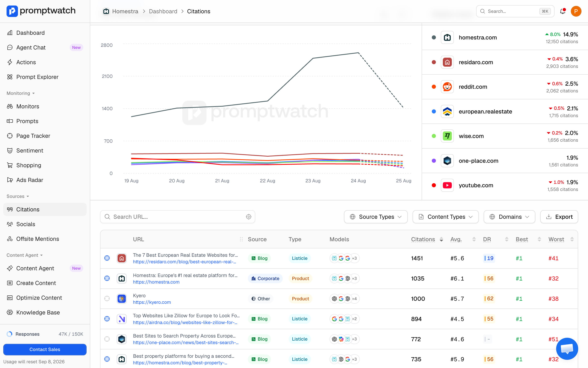588x368 pixels.
Task: Open the chat support bubble
Action: [x=567, y=349]
